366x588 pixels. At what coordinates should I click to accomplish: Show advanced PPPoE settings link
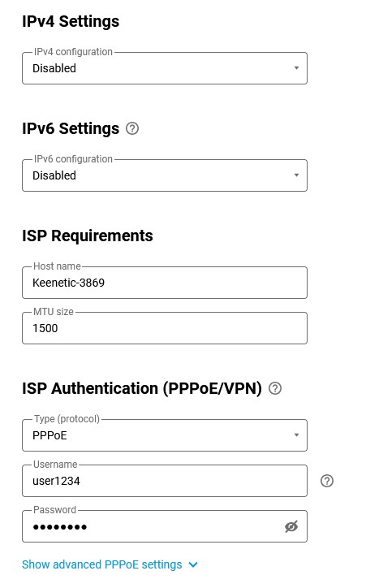point(102,564)
